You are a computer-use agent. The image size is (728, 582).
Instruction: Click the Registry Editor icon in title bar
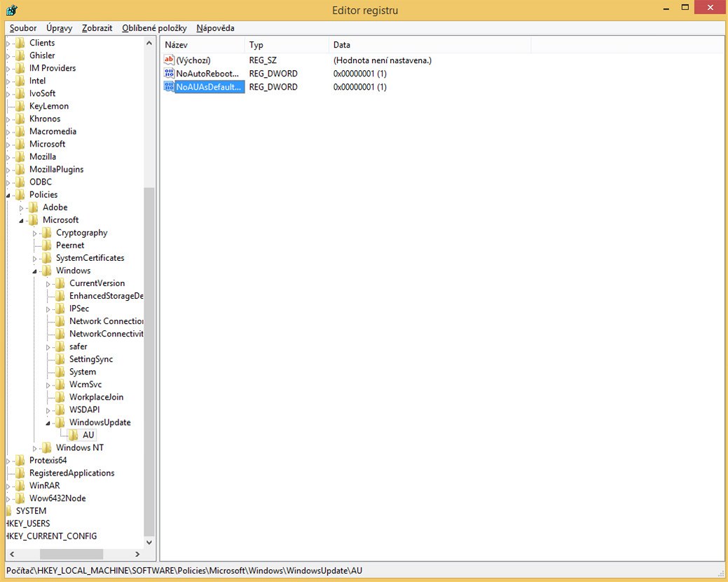click(x=11, y=10)
